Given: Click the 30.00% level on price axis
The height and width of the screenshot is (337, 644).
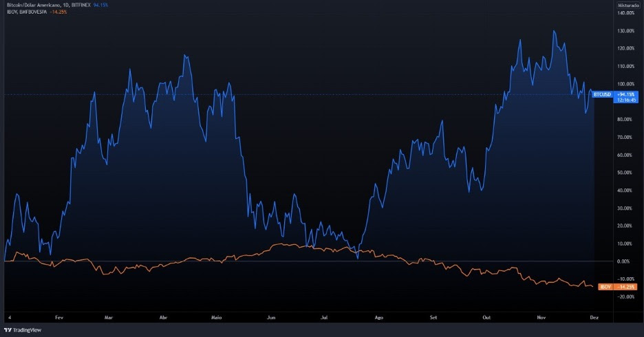Looking at the screenshot, I should pyautogui.click(x=625, y=208).
